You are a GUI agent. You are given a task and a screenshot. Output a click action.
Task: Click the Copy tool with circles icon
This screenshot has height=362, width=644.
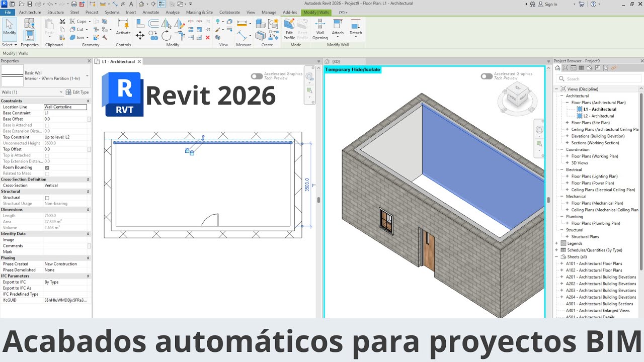click(x=153, y=35)
